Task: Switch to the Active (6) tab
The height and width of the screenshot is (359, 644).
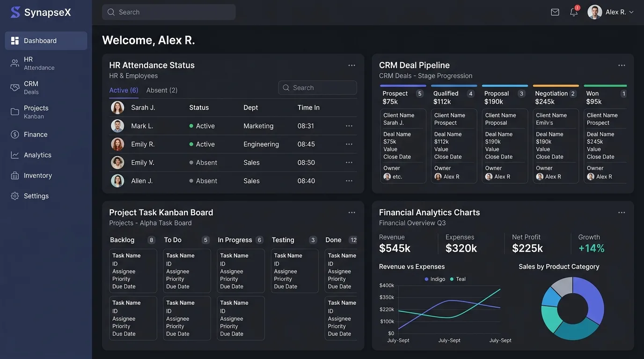Action: [124, 90]
